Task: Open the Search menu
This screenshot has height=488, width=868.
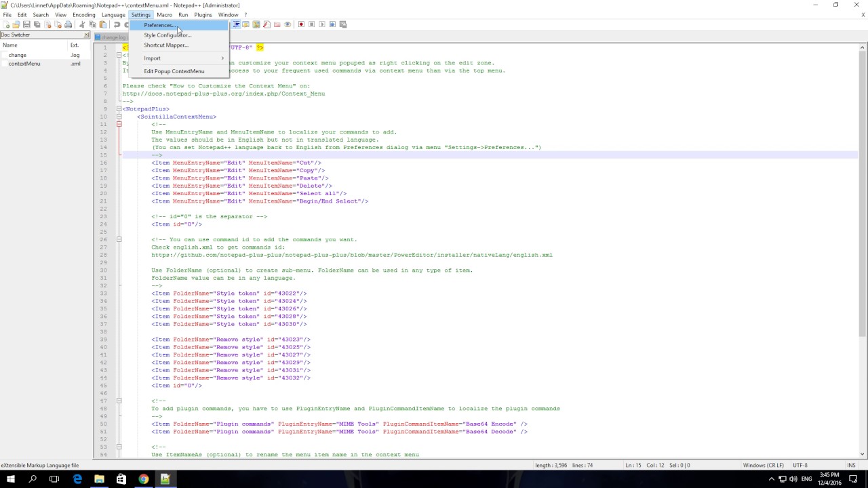Action: tap(41, 15)
